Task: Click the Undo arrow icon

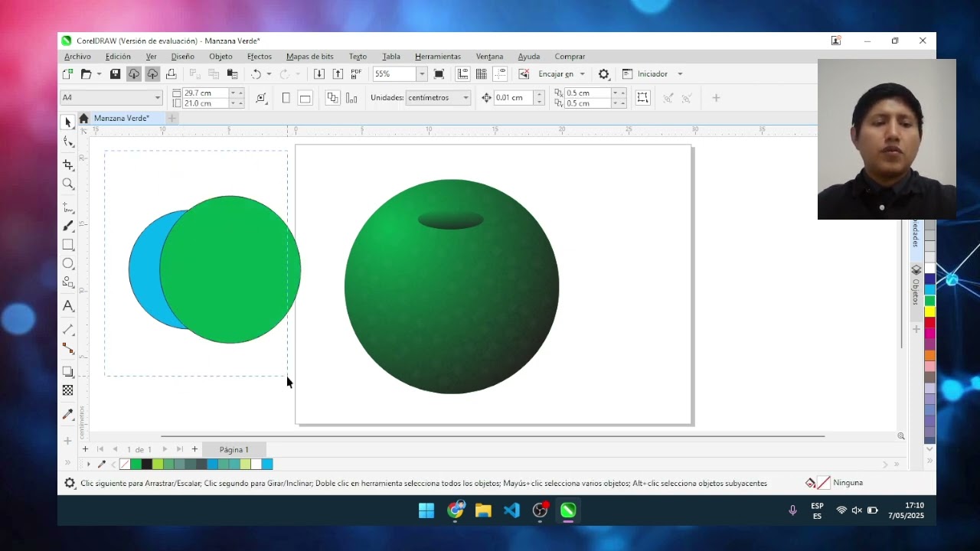Action: tap(256, 74)
